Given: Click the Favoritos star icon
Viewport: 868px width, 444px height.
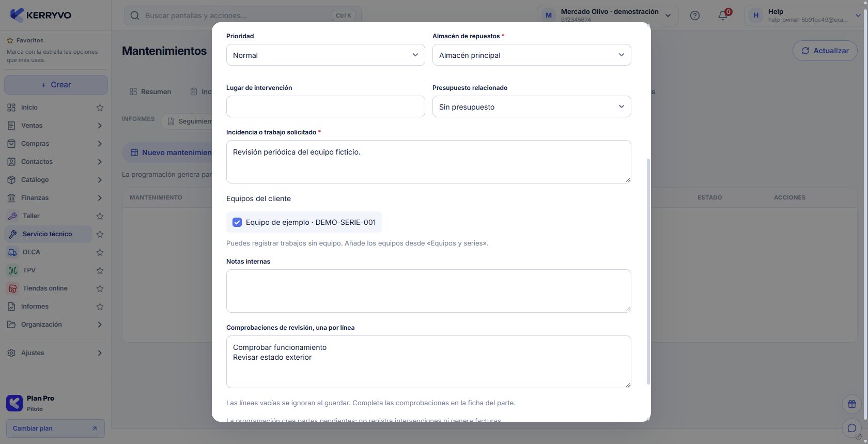Looking at the screenshot, I should [x=10, y=40].
